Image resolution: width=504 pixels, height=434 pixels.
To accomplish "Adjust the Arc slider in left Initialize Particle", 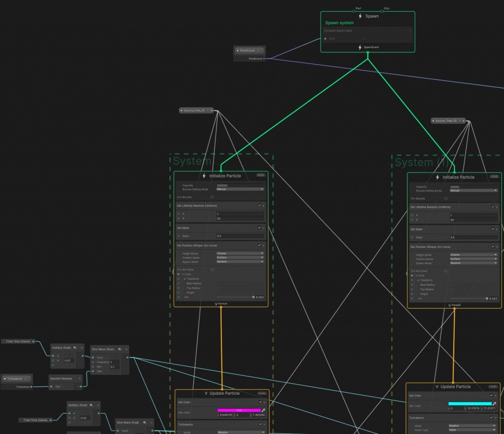I will [x=253, y=297].
